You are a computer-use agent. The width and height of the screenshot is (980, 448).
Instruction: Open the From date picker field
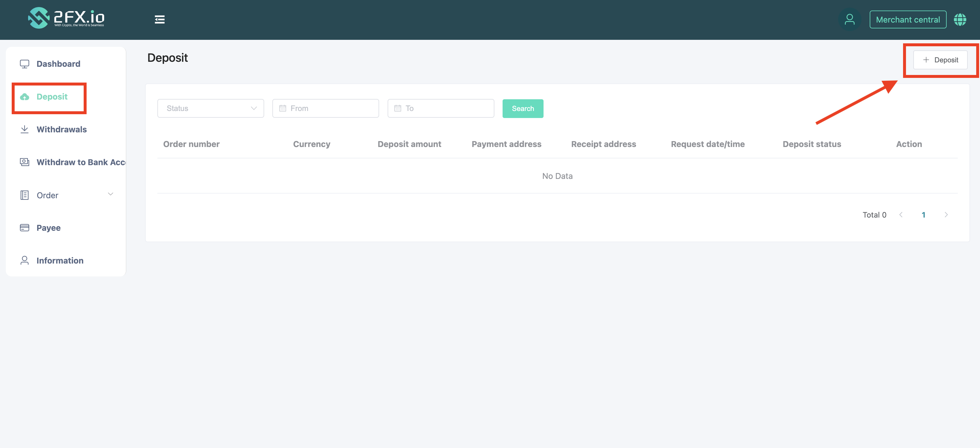pos(325,108)
